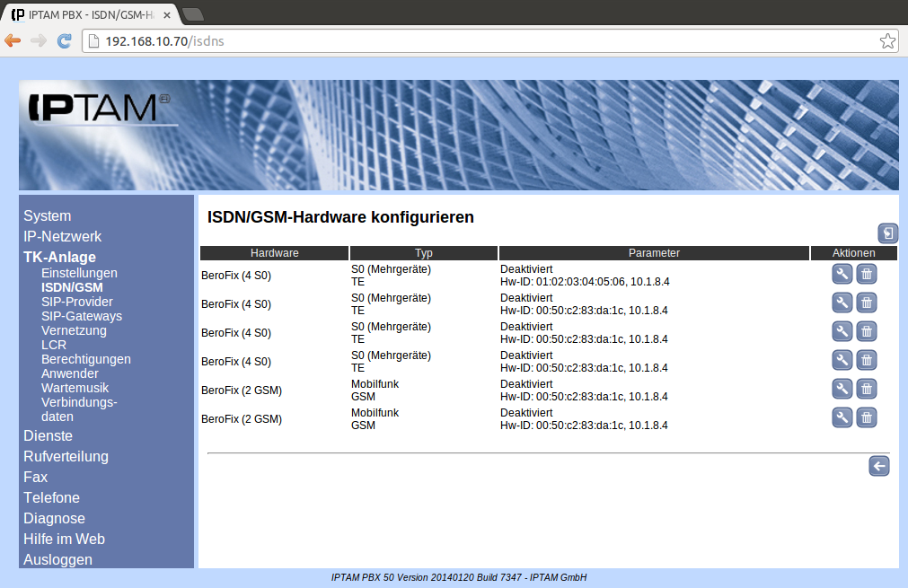Click the add new hardware icon
Image resolution: width=908 pixels, height=588 pixels.
pyautogui.click(x=887, y=233)
